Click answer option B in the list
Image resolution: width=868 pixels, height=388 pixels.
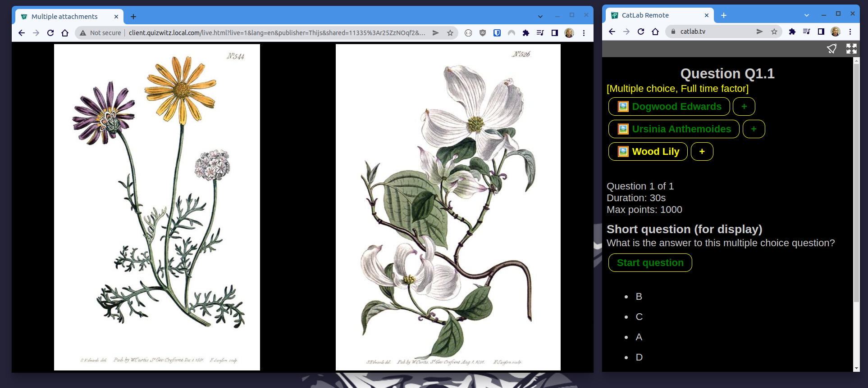tap(639, 297)
